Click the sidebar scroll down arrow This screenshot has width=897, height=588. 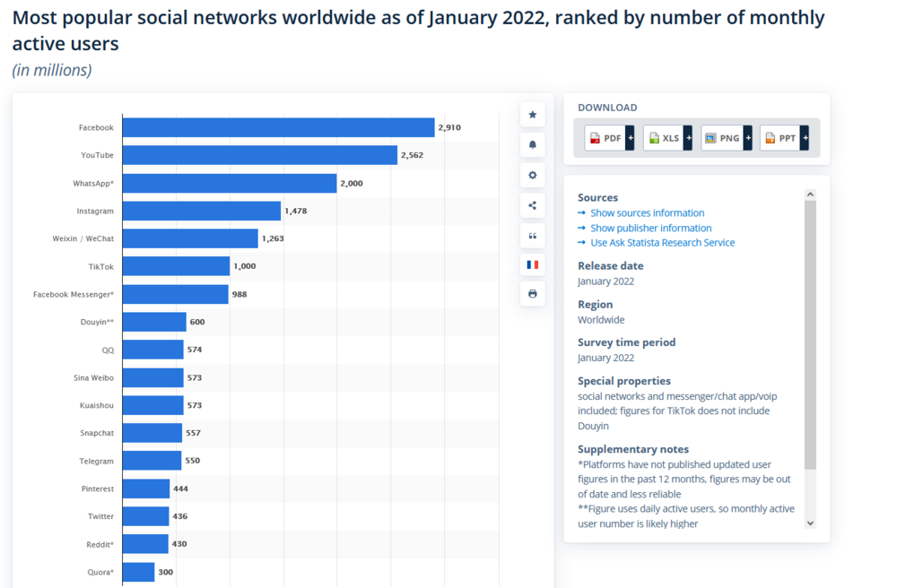pyautogui.click(x=810, y=523)
